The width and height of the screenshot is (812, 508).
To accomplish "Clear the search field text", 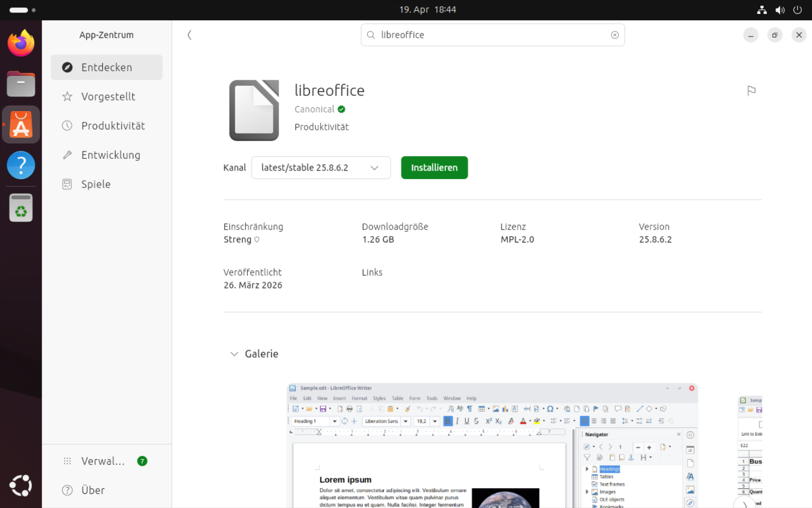I will click(x=615, y=35).
